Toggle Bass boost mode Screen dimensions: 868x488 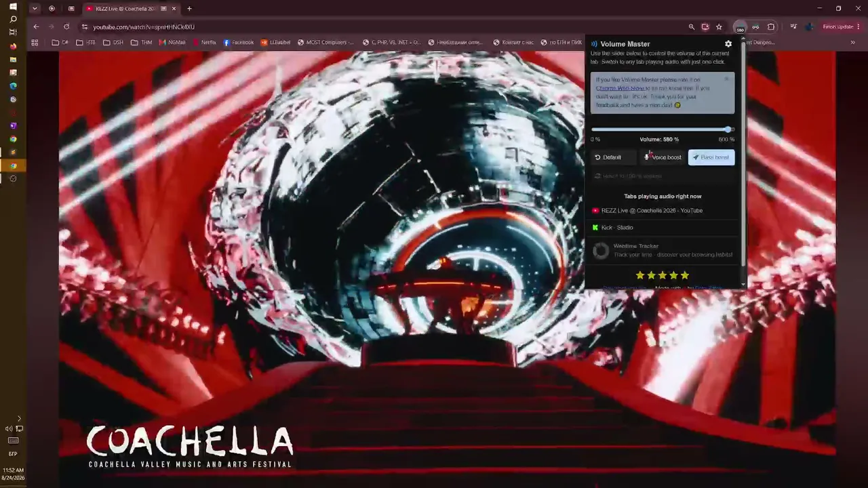[711, 157]
